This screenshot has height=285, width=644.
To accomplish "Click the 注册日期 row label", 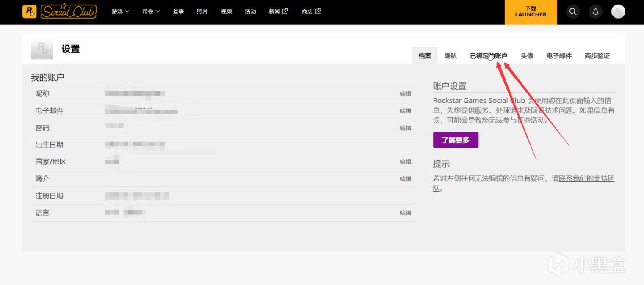I will (49, 196).
